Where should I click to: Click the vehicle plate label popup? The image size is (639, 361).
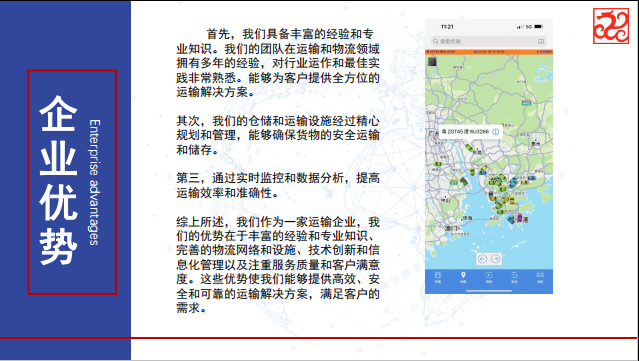point(470,132)
